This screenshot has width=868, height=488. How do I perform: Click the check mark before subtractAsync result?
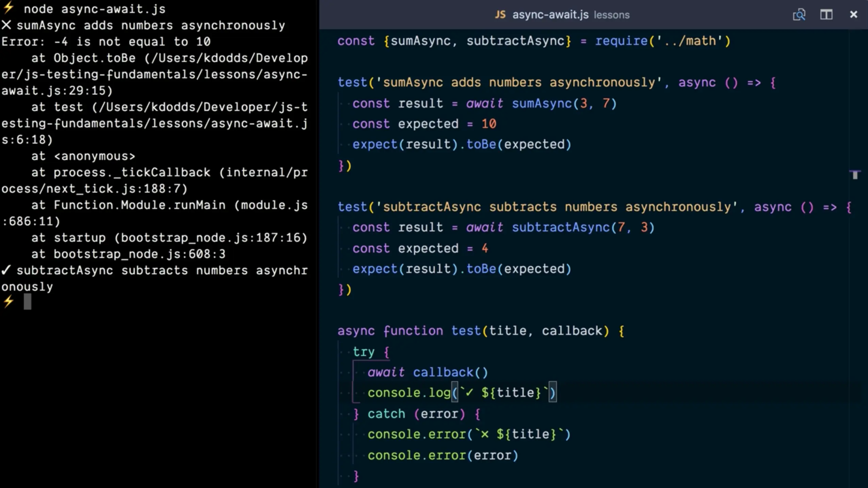[x=6, y=270]
